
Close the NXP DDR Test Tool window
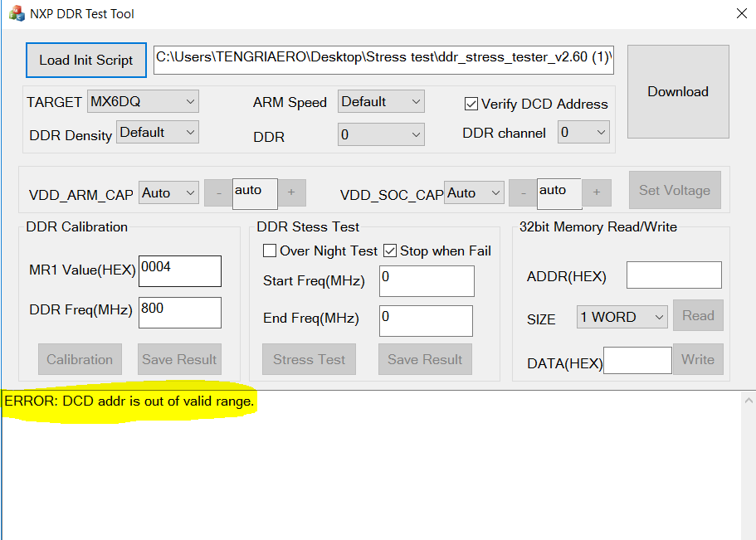coord(742,13)
